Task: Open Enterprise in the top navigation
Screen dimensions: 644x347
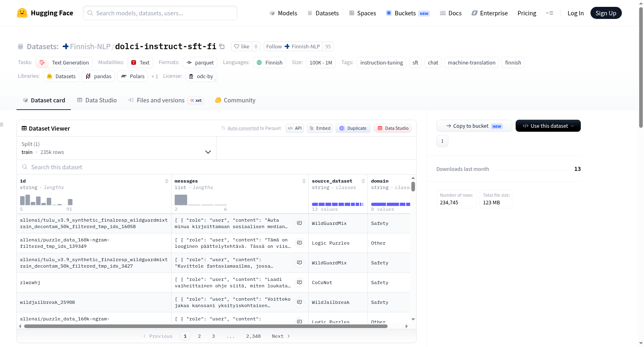Action: (x=489, y=13)
